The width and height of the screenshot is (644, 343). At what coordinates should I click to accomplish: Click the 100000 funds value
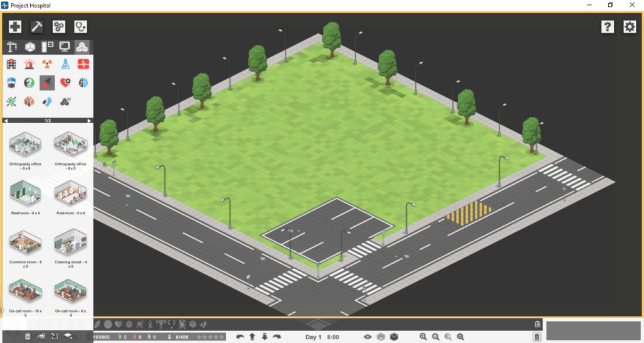tap(101, 337)
